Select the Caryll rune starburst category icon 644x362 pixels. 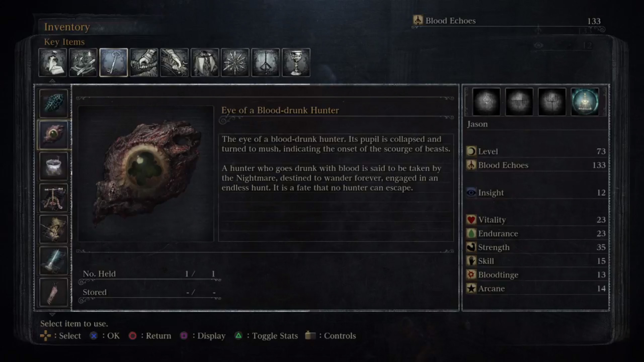tap(235, 62)
